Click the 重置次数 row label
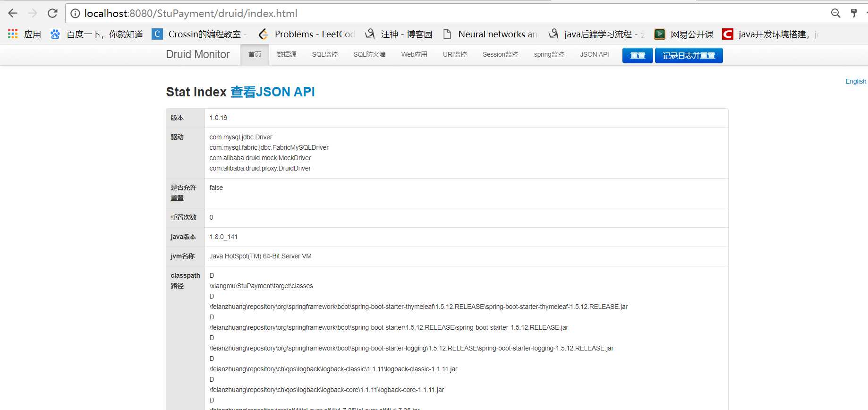Viewport: 868px width, 410px height. coord(184,217)
